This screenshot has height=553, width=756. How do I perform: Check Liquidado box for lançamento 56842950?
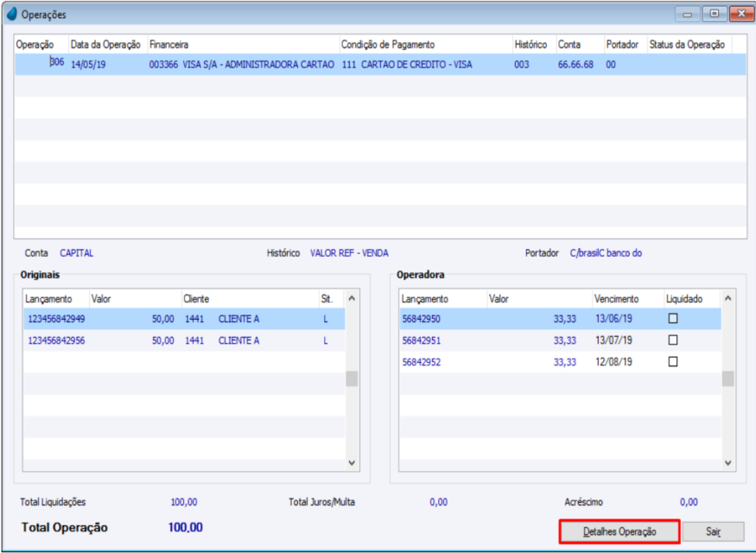(673, 319)
